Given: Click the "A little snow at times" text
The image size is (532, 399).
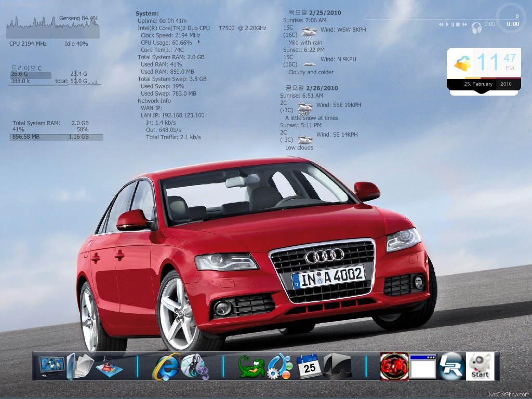Looking at the screenshot, I should (312, 118).
